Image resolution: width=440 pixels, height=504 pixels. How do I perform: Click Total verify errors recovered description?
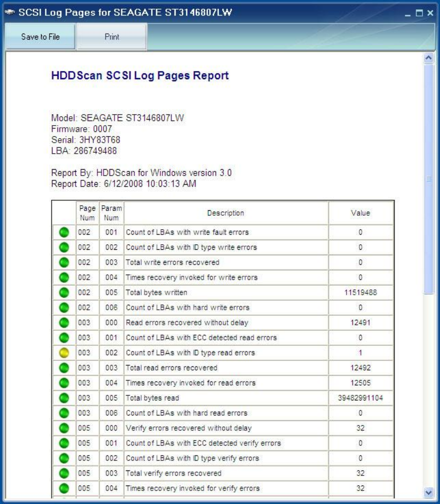(x=174, y=473)
